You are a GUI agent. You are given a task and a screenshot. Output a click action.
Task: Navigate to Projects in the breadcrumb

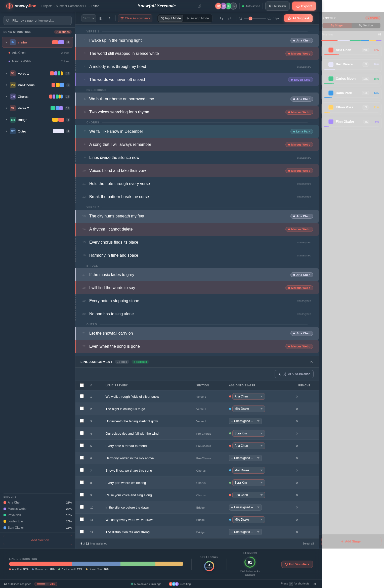pos(47,6)
